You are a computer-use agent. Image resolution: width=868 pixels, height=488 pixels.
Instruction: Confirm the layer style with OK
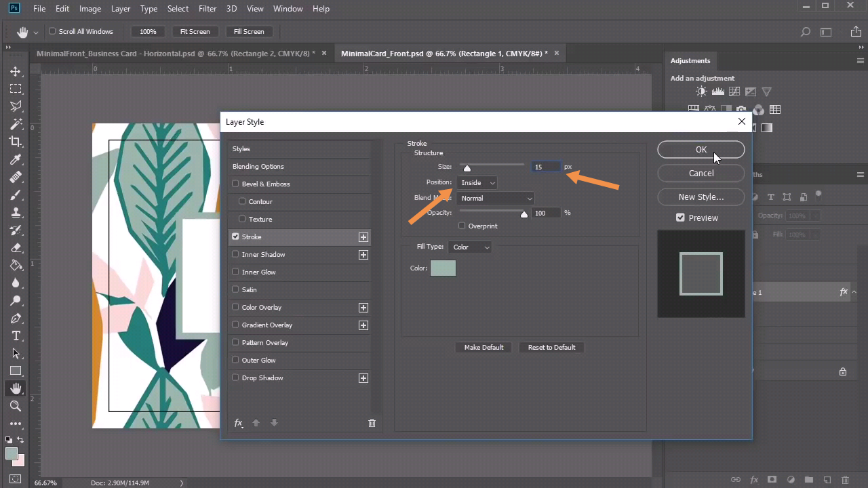point(701,150)
